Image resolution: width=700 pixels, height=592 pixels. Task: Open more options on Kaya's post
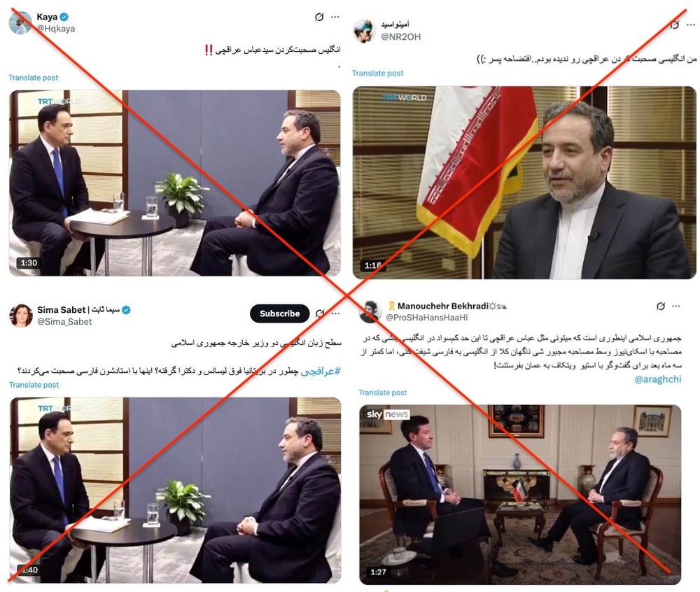pos(335,17)
